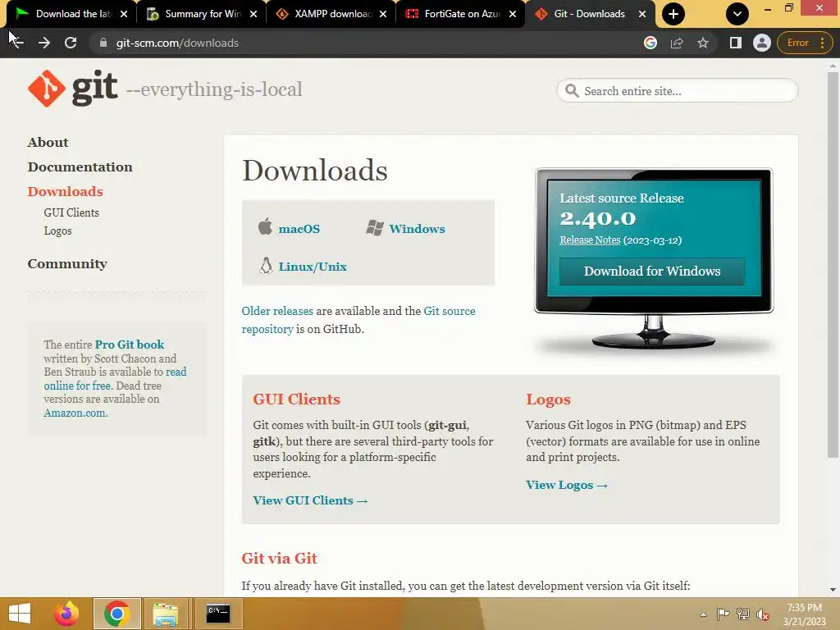Go forward with the browser arrow

pyautogui.click(x=44, y=43)
